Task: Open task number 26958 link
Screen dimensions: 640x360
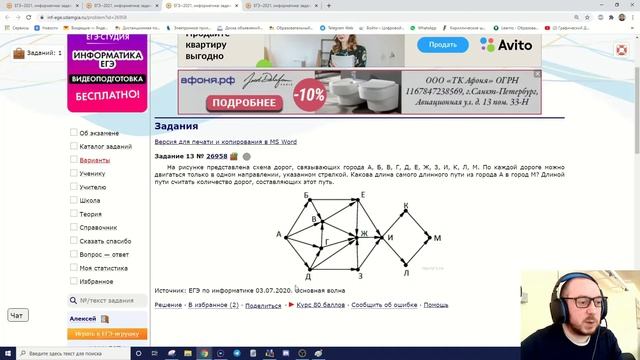Action: [217, 156]
